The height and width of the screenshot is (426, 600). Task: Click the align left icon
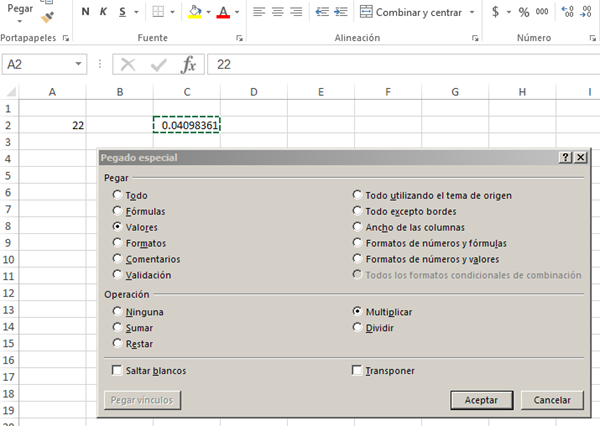coord(256,12)
